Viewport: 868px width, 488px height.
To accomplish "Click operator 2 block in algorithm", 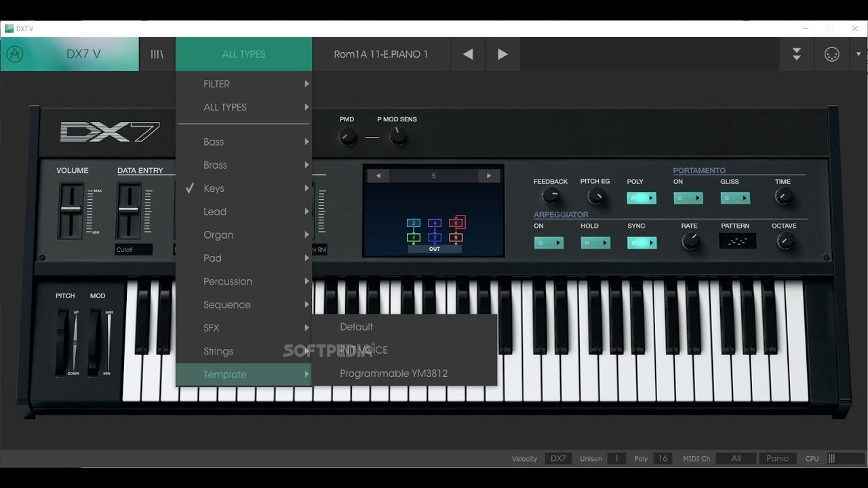I will pos(414,222).
